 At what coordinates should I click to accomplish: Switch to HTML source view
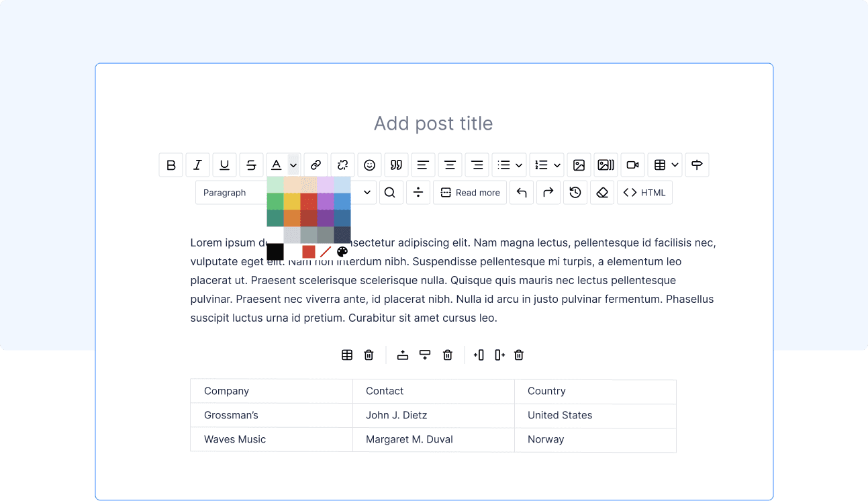point(644,192)
